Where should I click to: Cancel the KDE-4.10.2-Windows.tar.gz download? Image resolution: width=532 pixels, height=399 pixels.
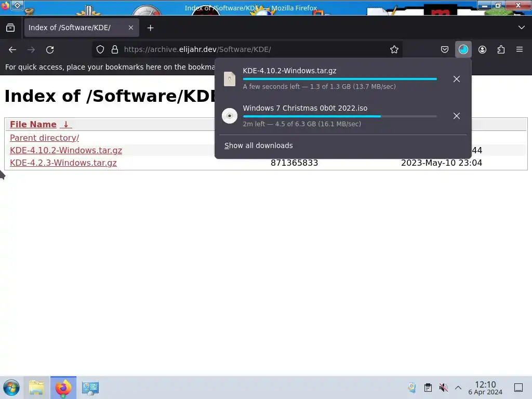coord(456,79)
